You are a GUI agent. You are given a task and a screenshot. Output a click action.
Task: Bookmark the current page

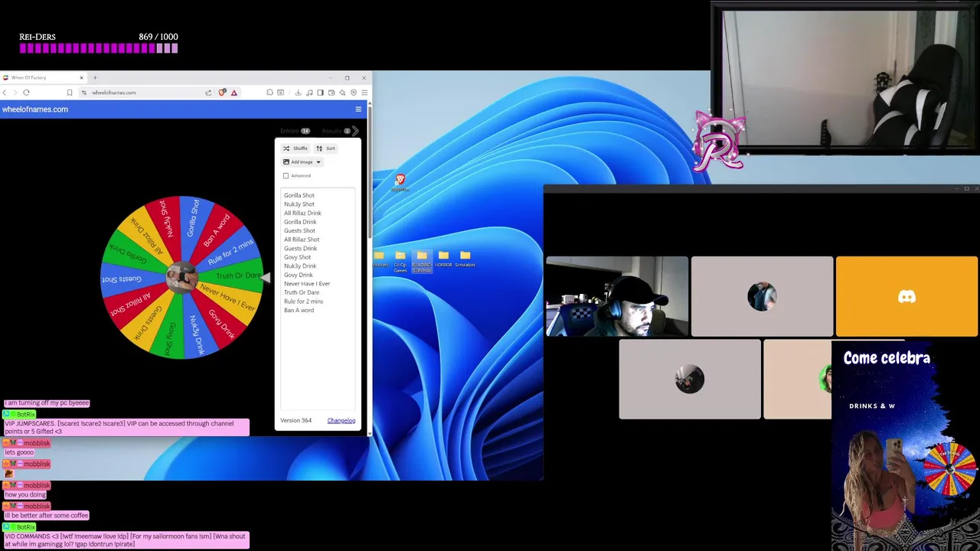(69, 93)
